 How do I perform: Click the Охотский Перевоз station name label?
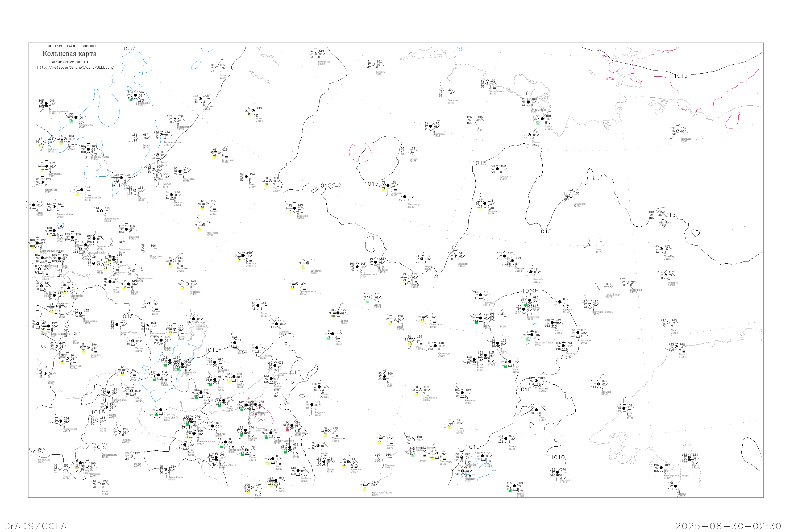(602, 312)
